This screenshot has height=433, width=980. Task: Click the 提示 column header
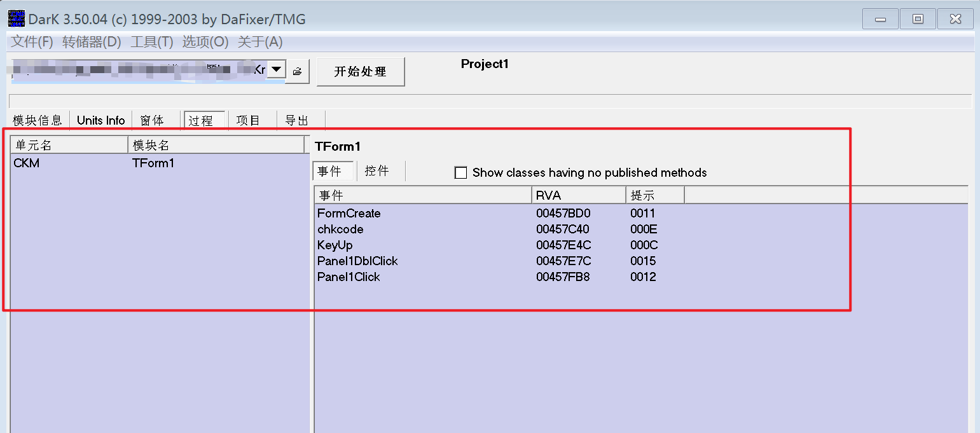(655, 195)
